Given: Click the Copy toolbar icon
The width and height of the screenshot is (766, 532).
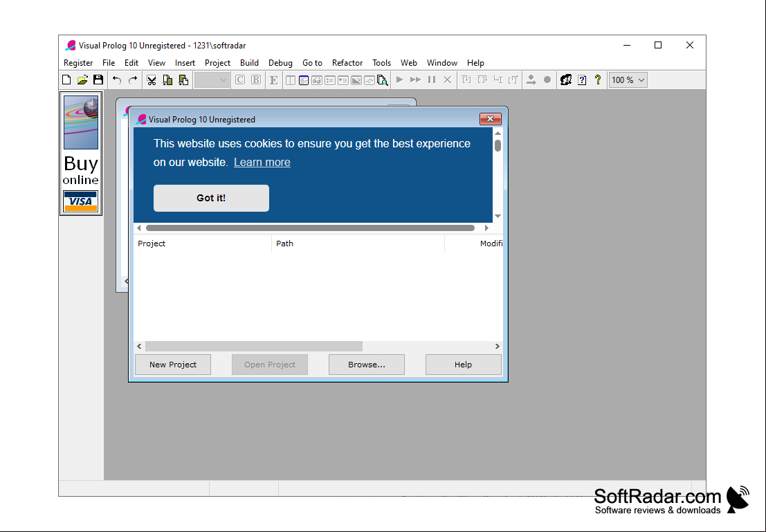Looking at the screenshot, I should [167, 80].
